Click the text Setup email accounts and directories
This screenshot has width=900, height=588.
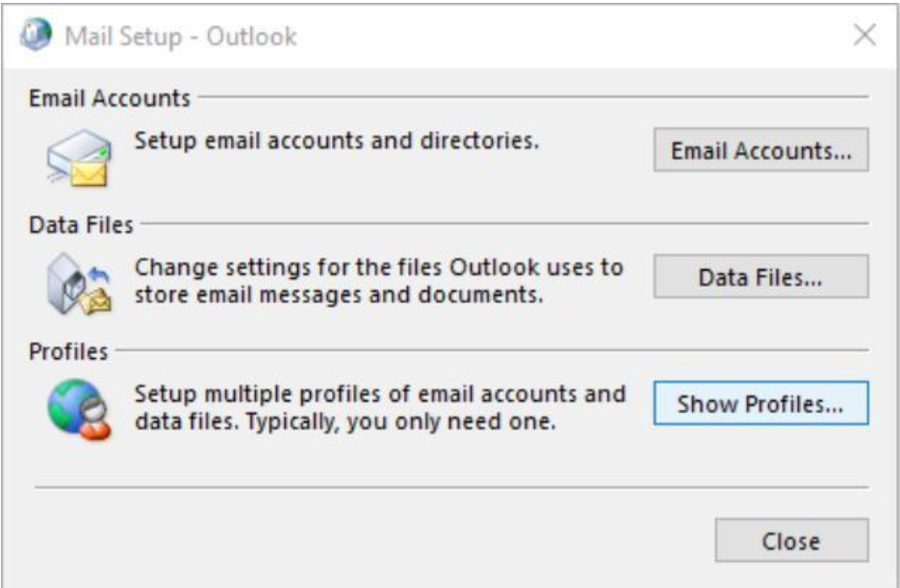[x=337, y=141]
